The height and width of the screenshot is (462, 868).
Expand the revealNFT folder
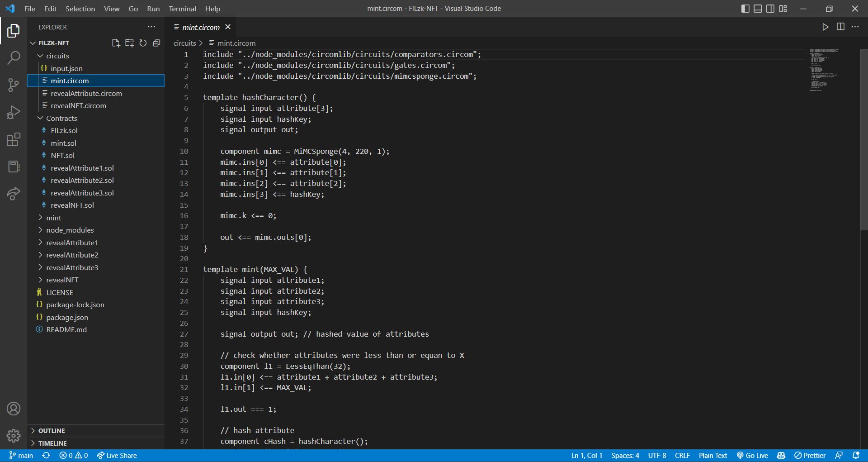pyautogui.click(x=40, y=280)
